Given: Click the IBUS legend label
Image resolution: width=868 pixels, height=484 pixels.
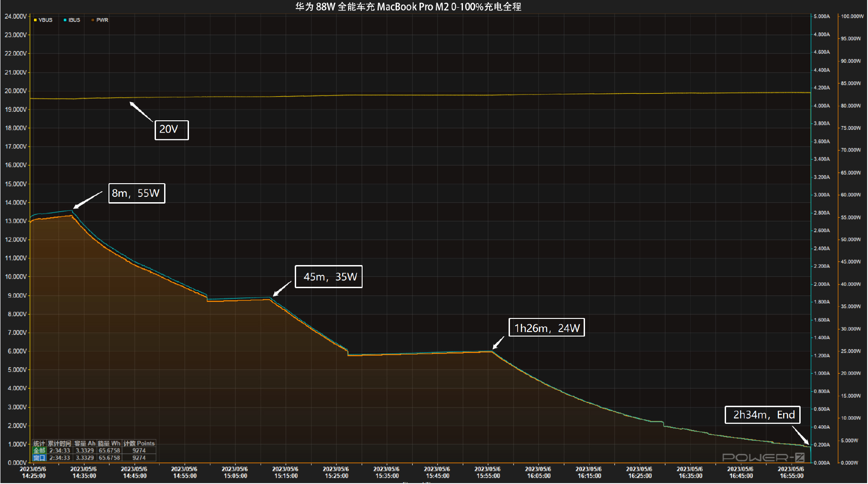Looking at the screenshot, I should pyautogui.click(x=74, y=20).
